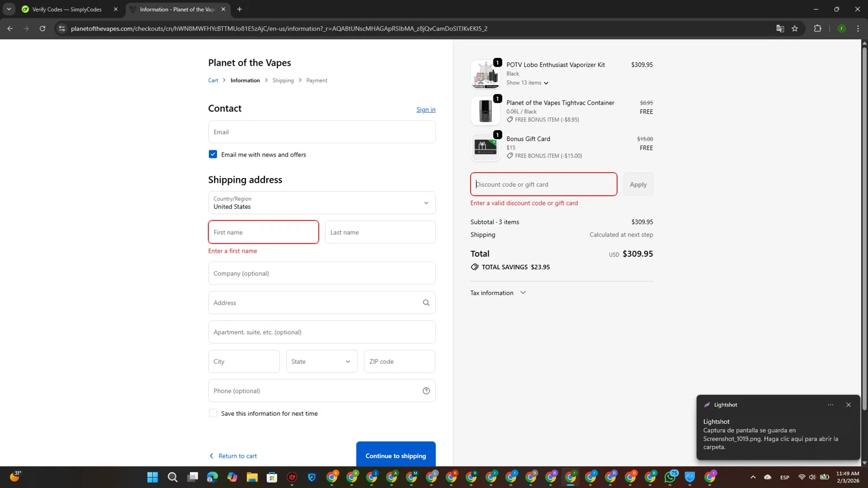Check Save this information for next time
Viewport: 868px width, 488px height.
coord(213,413)
